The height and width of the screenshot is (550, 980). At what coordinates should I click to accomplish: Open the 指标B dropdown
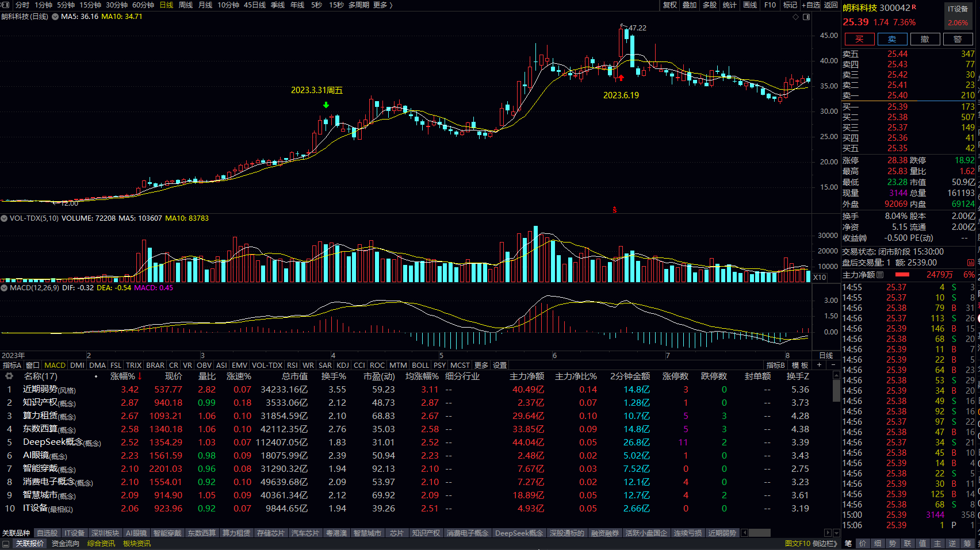[x=775, y=365]
